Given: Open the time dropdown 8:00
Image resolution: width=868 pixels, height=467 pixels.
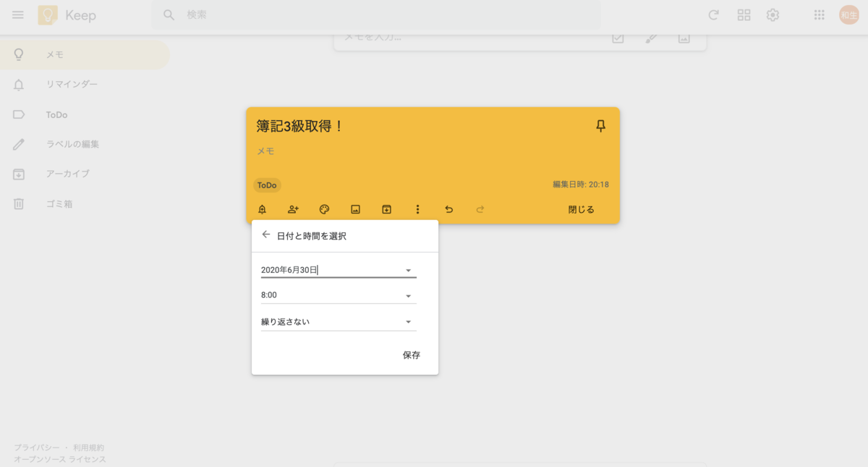Looking at the screenshot, I should click(339, 295).
